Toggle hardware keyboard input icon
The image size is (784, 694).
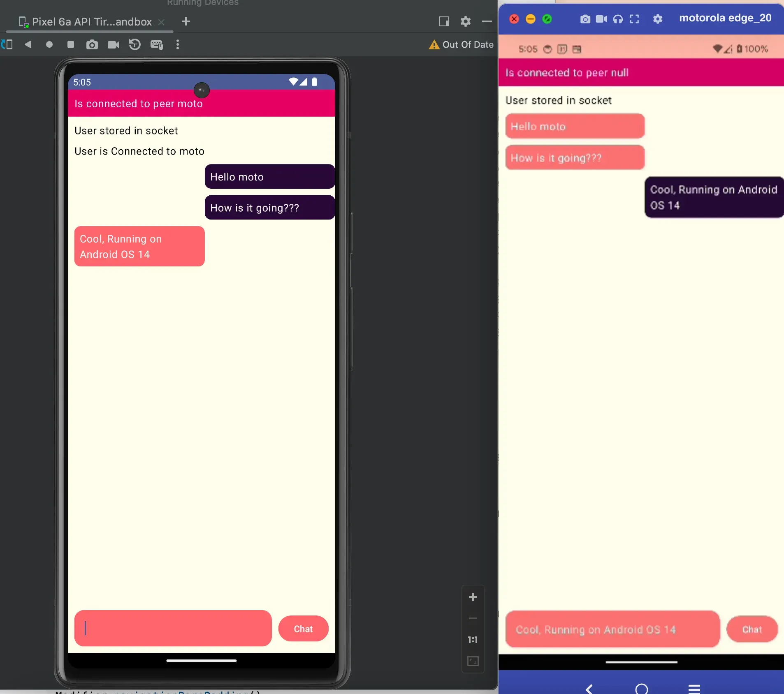(x=157, y=44)
